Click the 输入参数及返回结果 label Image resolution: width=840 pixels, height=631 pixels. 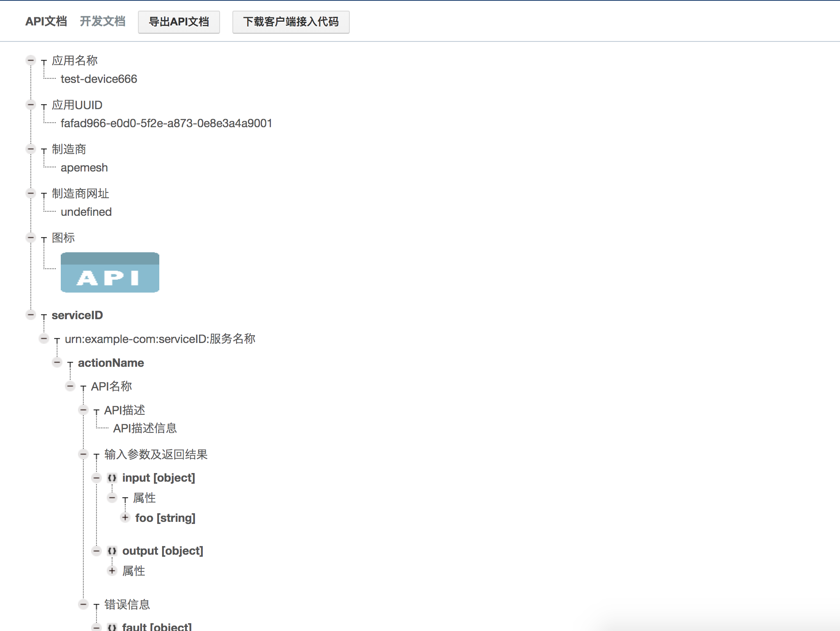pyautogui.click(x=156, y=454)
